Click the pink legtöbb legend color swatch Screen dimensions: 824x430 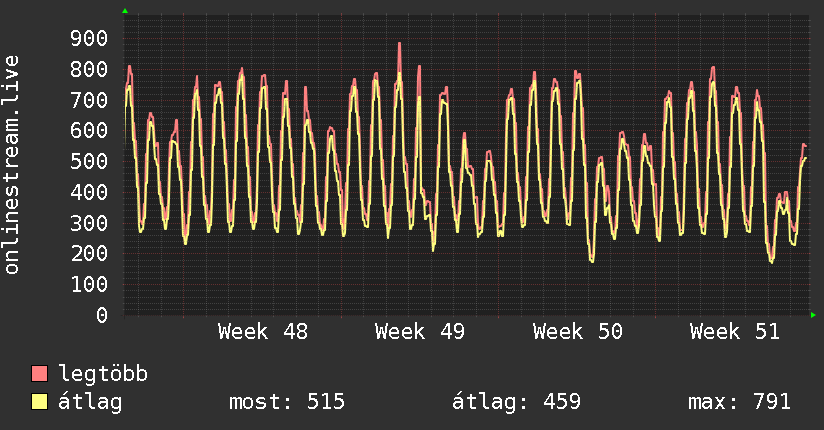pyautogui.click(x=39, y=373)
